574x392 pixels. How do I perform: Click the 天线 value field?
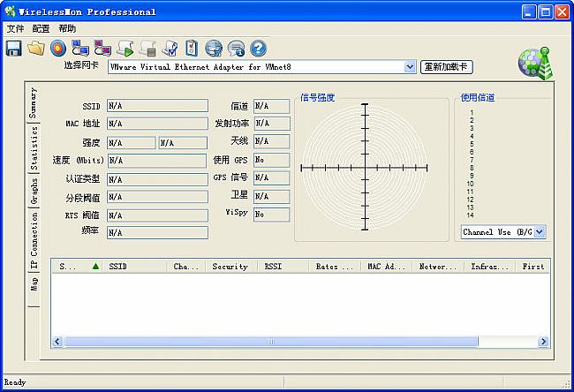coord(272,141)
